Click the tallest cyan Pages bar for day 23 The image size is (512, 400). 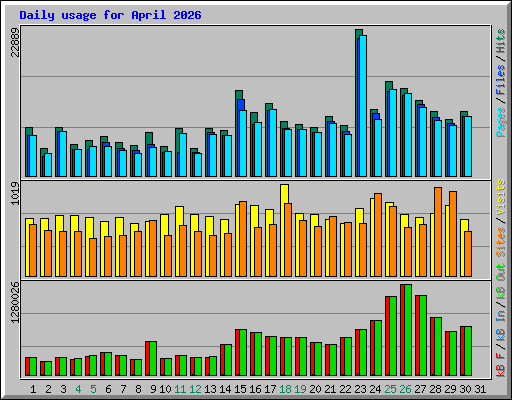pos(363,106)
